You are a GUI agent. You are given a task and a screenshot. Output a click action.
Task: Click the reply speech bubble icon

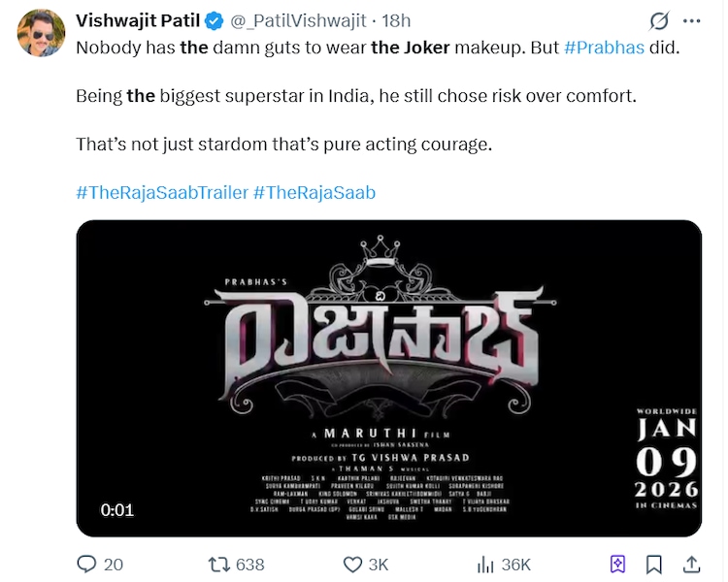click(x=87, y=564)
